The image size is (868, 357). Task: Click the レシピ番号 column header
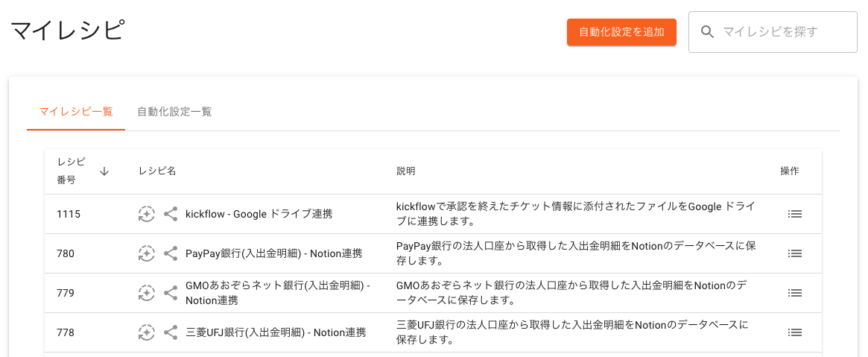pyautogui.click(x=72, y=171)
